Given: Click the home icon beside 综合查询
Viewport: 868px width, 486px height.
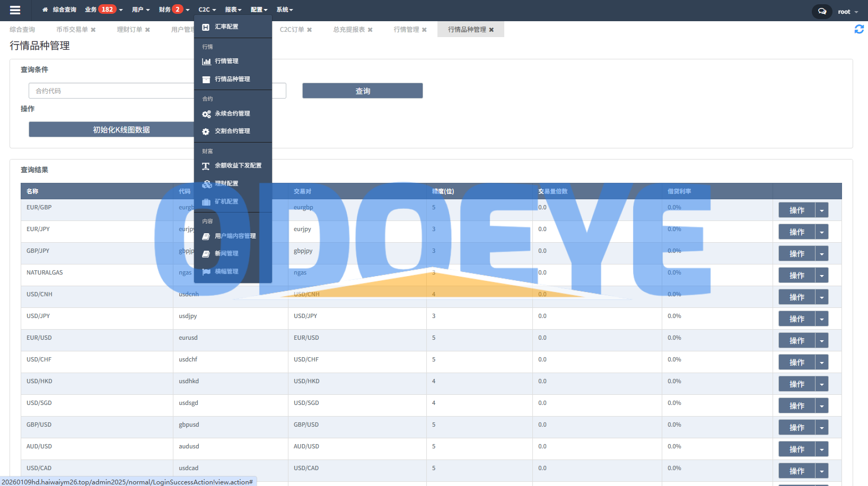Looking at the screenshot, I should click(45, 10).
